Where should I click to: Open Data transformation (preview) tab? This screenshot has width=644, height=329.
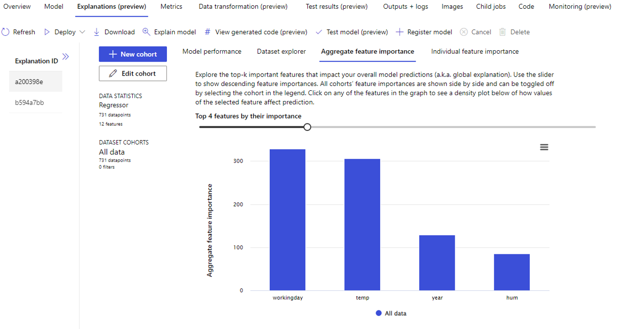click(243, 6)
